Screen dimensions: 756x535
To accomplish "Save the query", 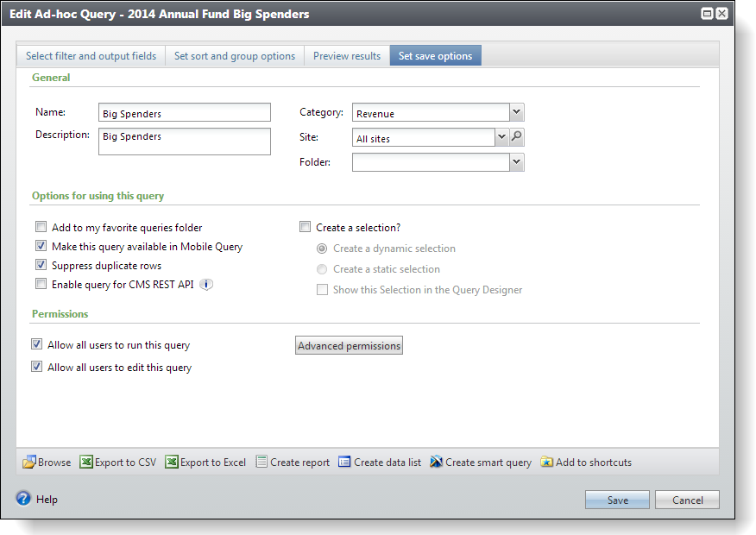I will pyautogui.click(x=617, y=500).
